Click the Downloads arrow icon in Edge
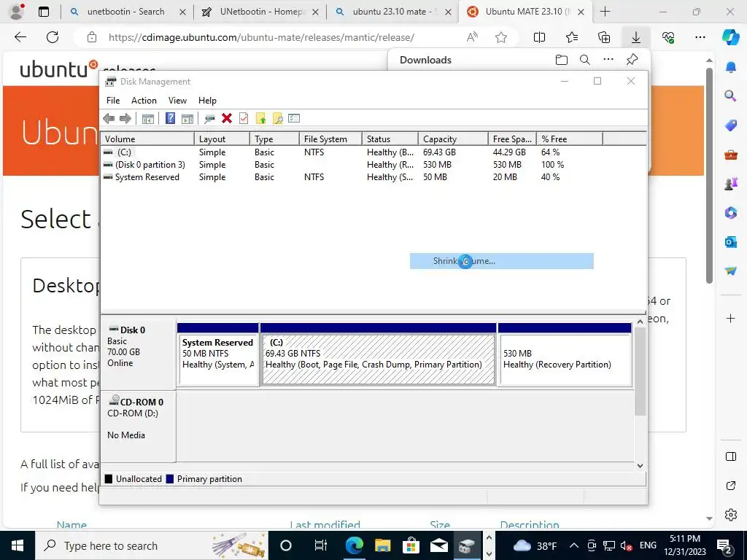Screen dimensions: 747x560 tap(636, 37)
